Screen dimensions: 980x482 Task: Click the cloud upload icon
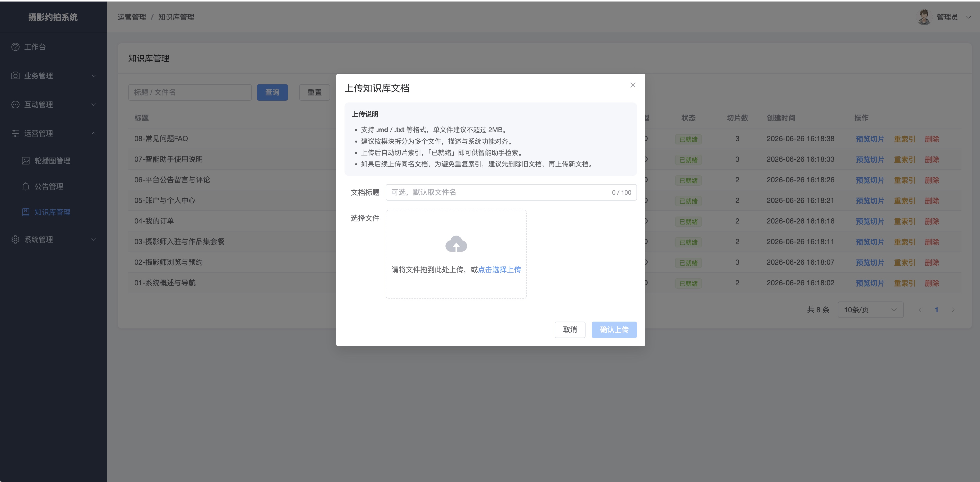coord(456,244)
